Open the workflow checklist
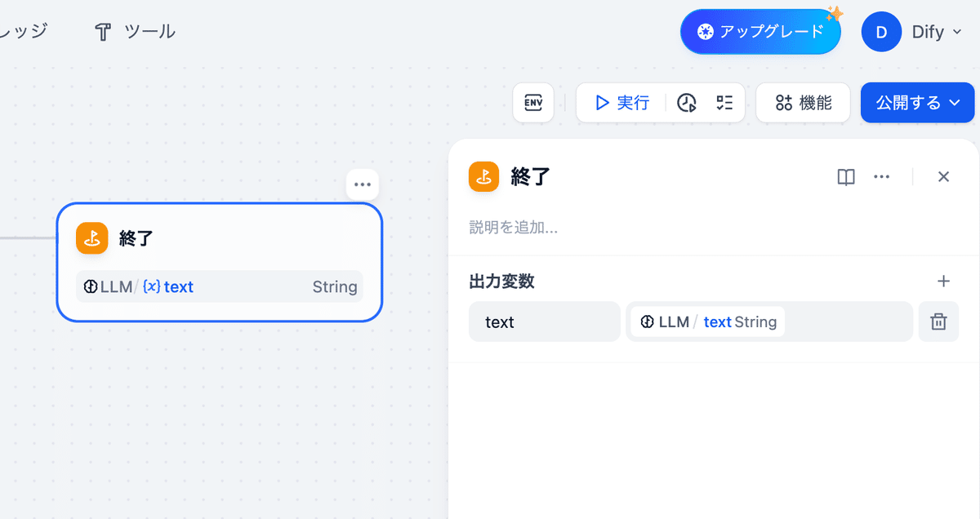Image resolution: width=980 pixels, height=519 pixels. point(724,102)
